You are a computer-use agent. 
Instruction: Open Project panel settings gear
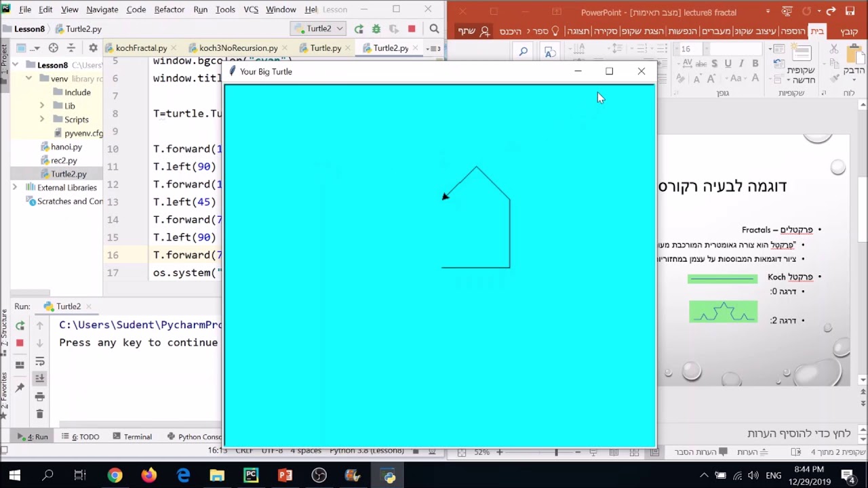point(93,47)
